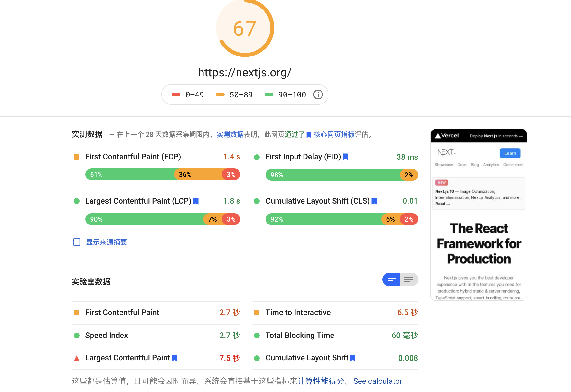
Task: Click bookmark icon beside Largest Contentful Paint (LCP)
Action: (196, 201)
